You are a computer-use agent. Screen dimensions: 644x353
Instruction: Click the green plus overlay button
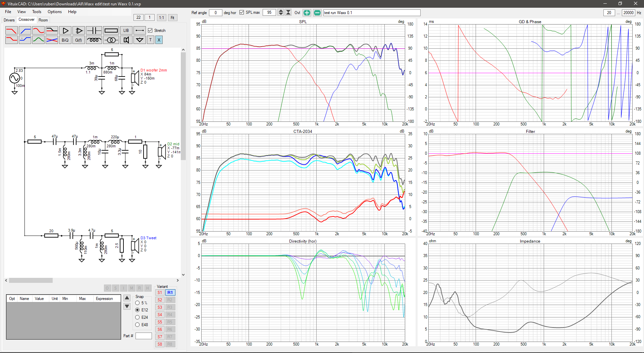(x=307, y=13)
